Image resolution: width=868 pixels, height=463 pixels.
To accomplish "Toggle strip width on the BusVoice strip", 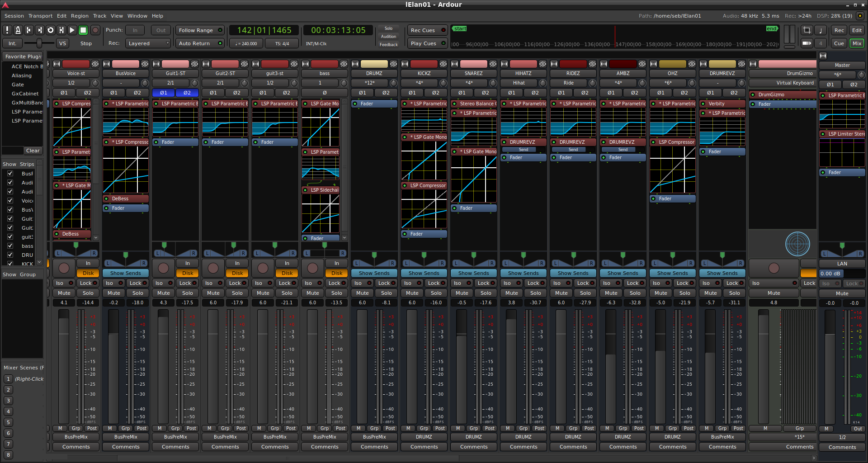I will pyautogui.click(x=107, y=64).
